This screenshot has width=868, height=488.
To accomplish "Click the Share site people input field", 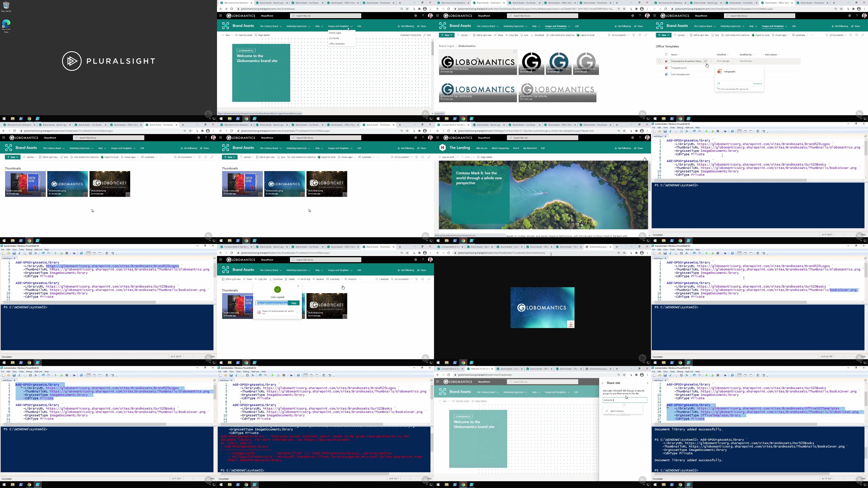I will coord(624,400).
